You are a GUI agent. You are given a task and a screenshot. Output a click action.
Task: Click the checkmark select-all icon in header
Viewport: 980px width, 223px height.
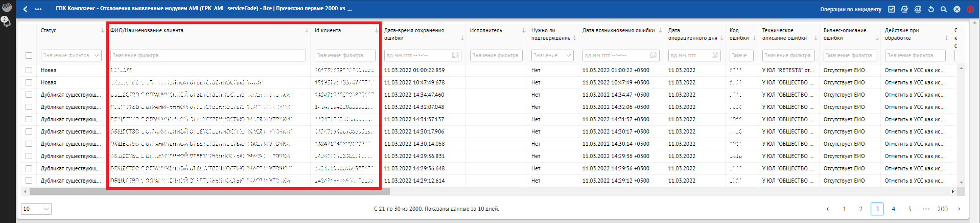[x=892, y=9]
